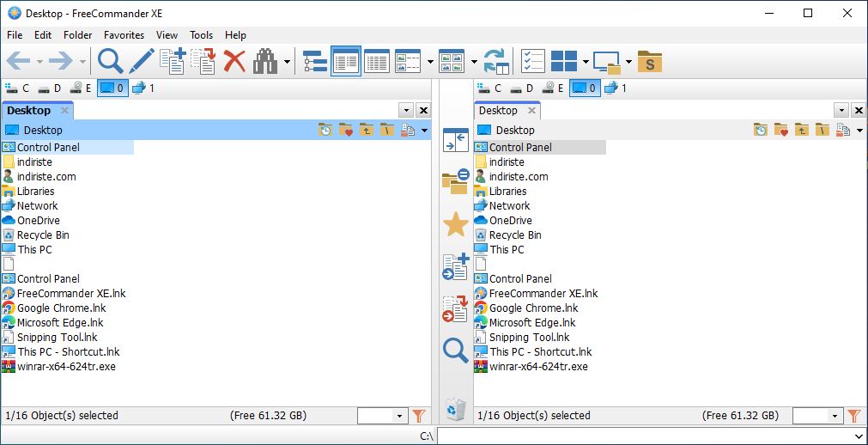
Task: Click the four-squares layout icon
Action: (564, 62)
